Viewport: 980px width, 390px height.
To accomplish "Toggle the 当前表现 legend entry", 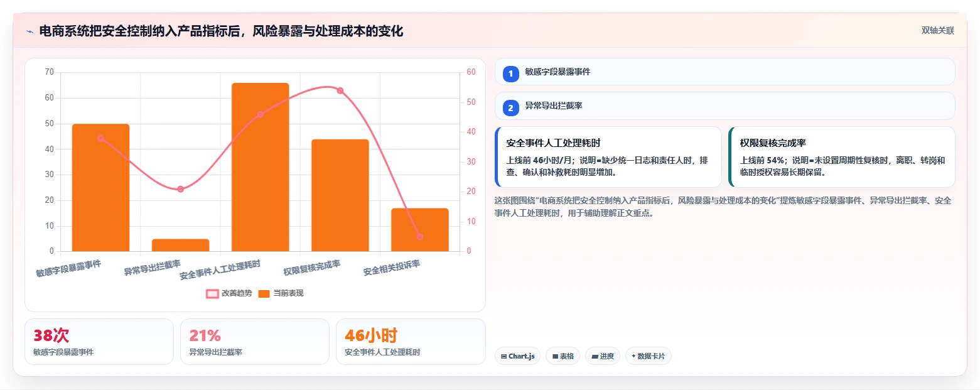I will point(281,293).
